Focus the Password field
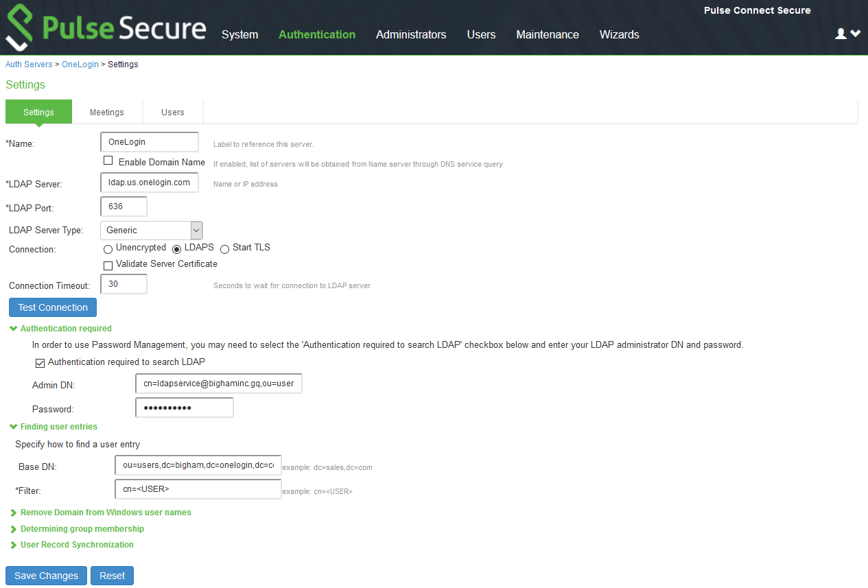The height and width of the screenshot is (588, 868). point(185,408)
